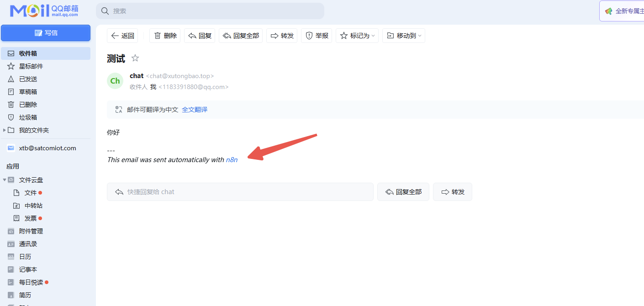Click toolbar 回复全部 reply all
This screenshot has width=644, height=306.
click(241, 36)
